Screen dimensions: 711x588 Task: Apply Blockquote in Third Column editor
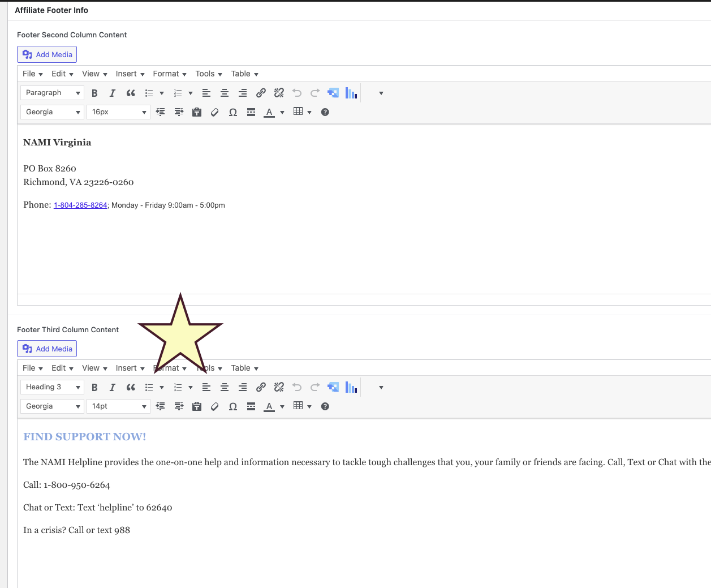coord(131,387)
